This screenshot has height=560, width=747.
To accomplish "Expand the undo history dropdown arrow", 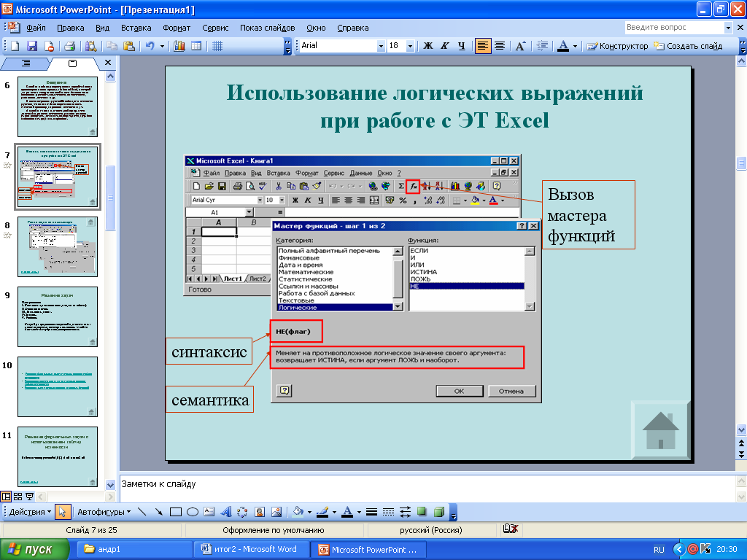I will tap(162, 46).
